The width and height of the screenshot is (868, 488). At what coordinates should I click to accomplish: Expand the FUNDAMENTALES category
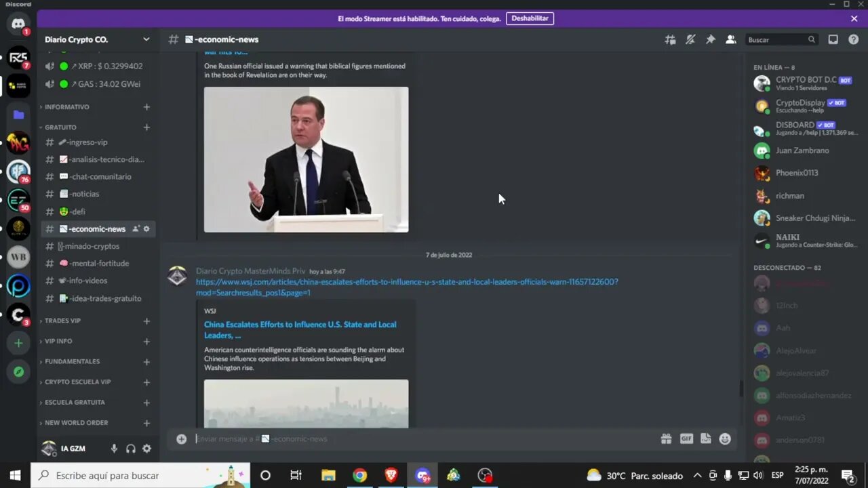coord(72,361)
